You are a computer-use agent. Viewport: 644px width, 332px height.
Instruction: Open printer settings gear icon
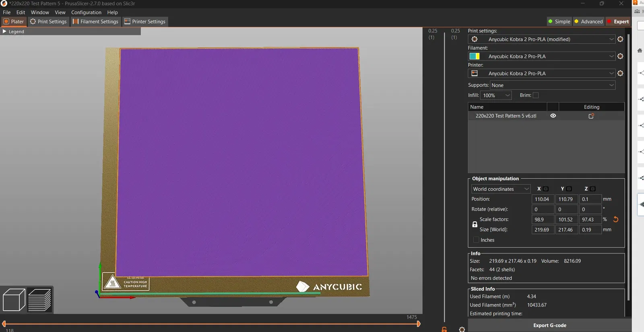(620, 74)
